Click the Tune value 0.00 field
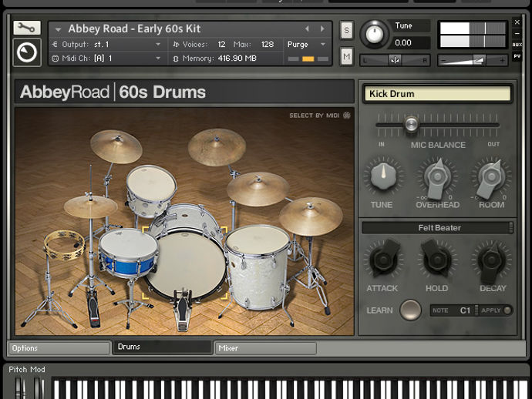Image resolution: width=532 pixels, height=399 pixels. click(x=411, y=42)
